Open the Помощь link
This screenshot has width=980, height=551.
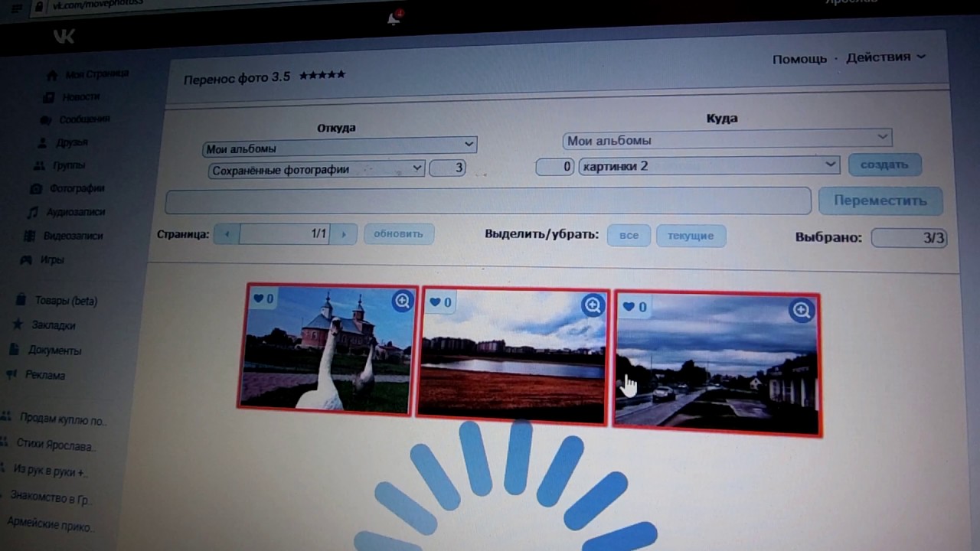(799, 59)
